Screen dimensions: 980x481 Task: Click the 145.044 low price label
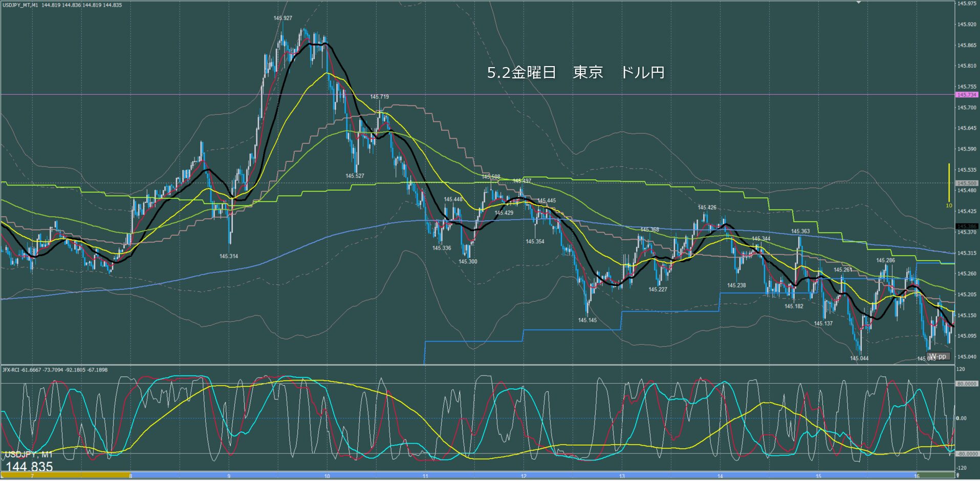(x=859, y=358)
